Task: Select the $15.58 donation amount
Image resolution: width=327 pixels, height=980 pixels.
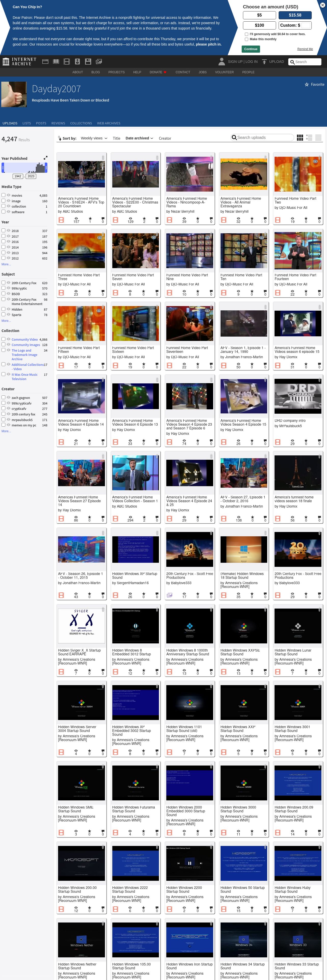Action: click(x=295, y=15)
